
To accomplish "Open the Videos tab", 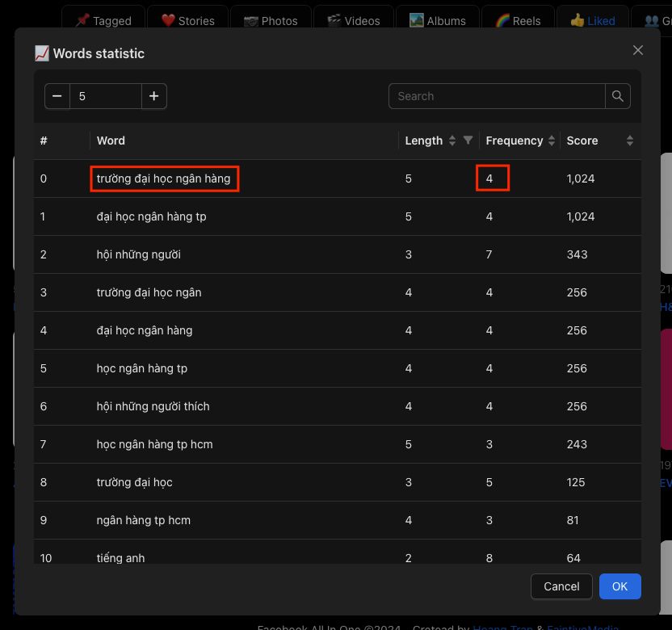I will 354,20.
